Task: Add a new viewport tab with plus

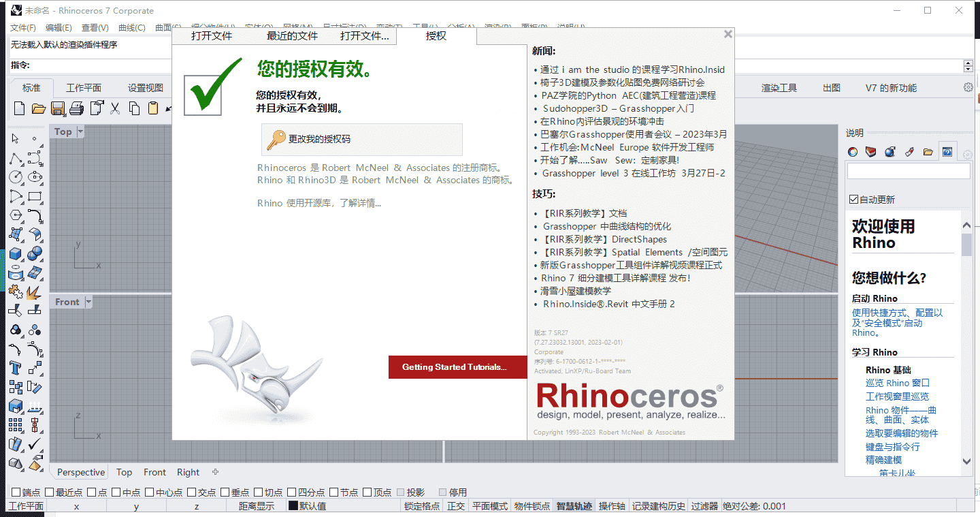Action: point(216,472)
